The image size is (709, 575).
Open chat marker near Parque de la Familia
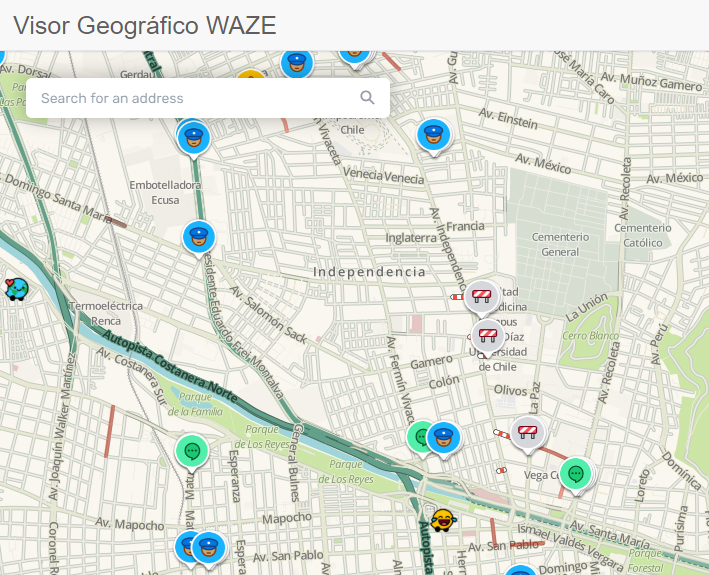click(192, 452)
